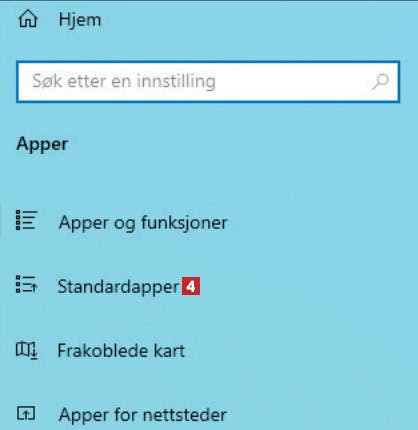Image resolution: width=418 pixels, height=430 pixels.
Task: Click the red number 4 badge
Action: pos(191,286)
